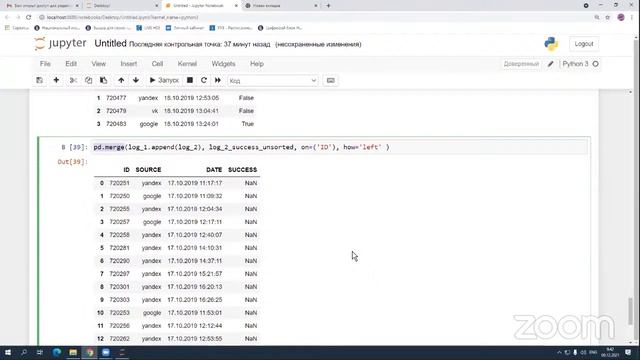Viewport: 640px width, 360px height.
Task: Bookmark this page with the star icon
Action: point(608,17)
